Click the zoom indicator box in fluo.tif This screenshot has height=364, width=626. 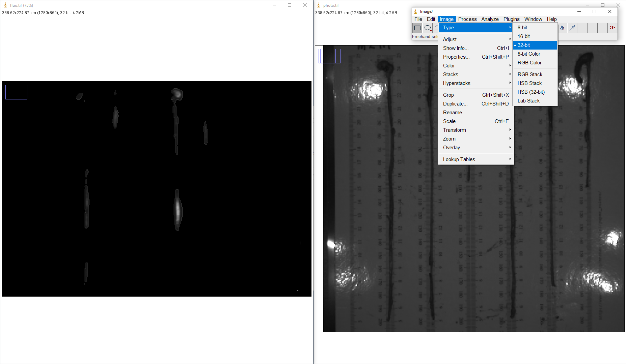click(16, 92)
